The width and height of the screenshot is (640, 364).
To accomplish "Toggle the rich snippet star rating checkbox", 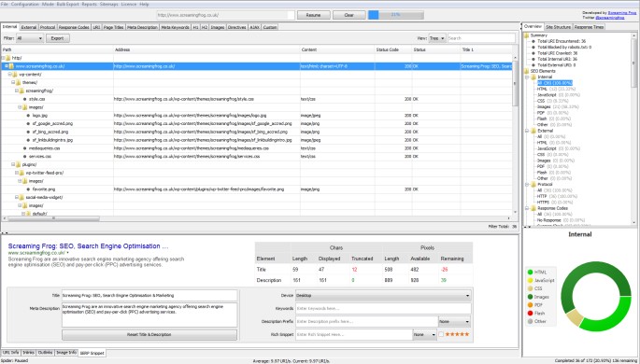I will (x=441, y=334).
